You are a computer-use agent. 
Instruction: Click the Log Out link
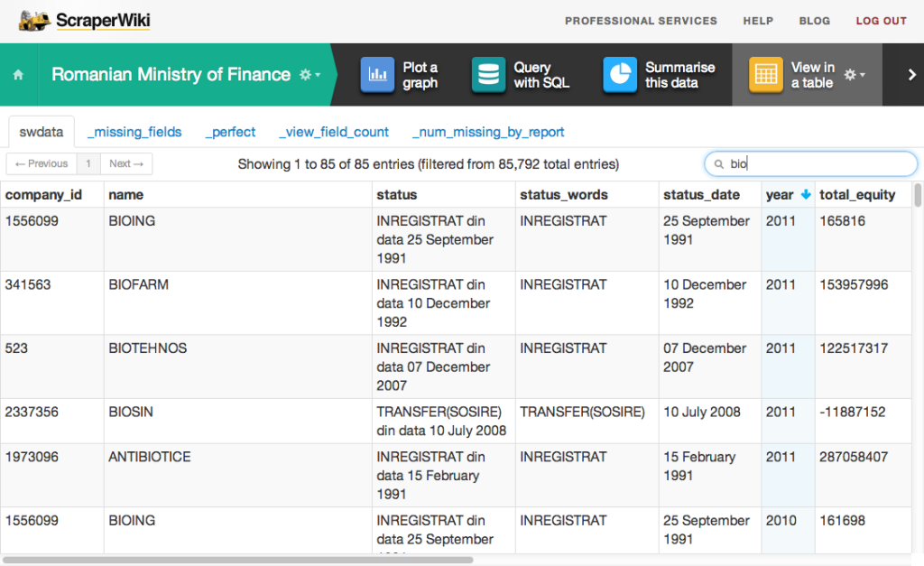pos(881,21)
